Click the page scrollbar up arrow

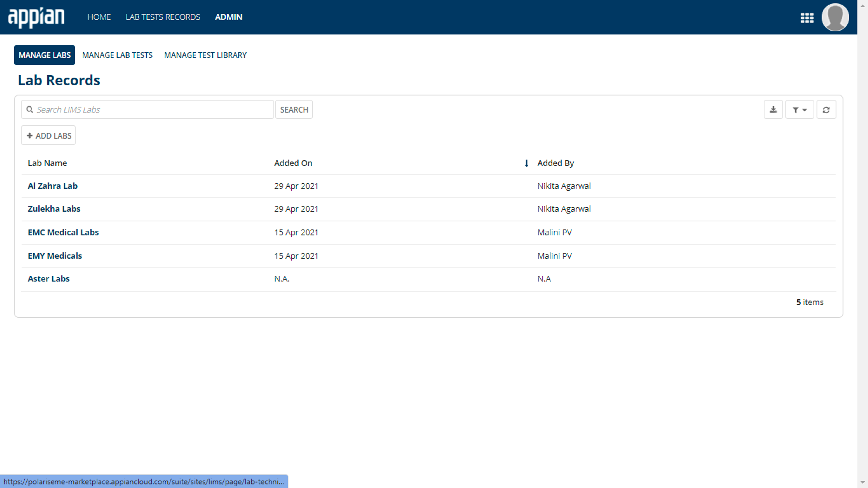[863, 5]
